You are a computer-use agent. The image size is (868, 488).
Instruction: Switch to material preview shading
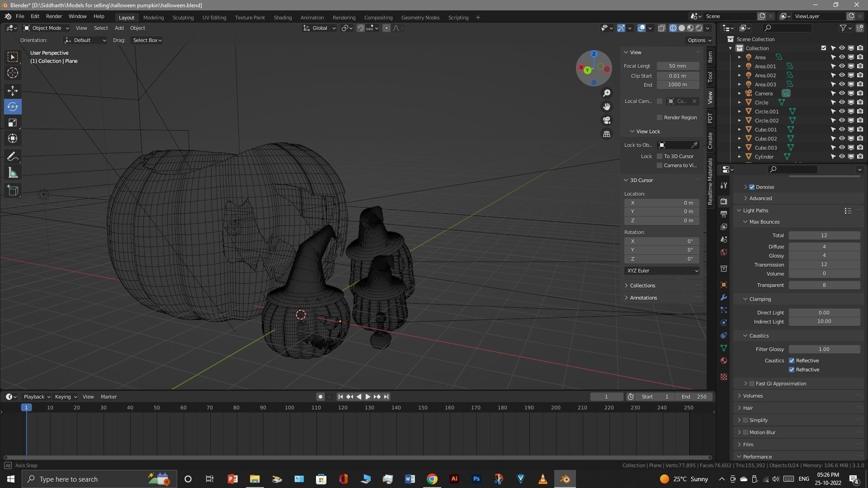690,28
